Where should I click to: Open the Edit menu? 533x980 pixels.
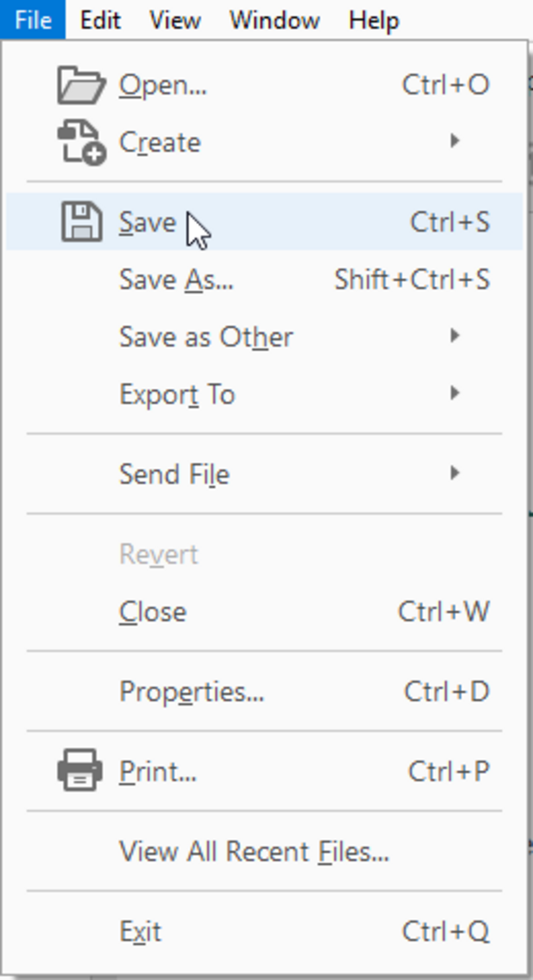(100, 20)
